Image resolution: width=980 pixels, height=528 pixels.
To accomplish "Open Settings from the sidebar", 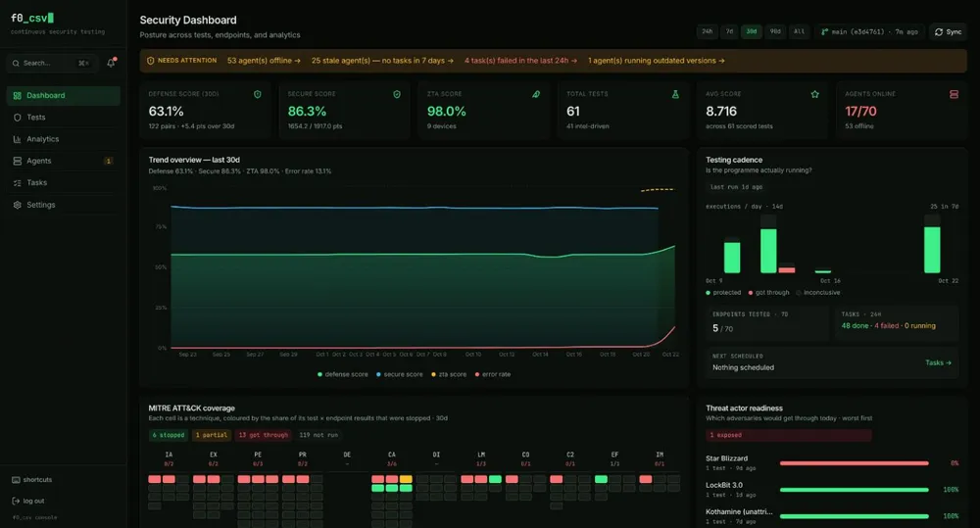I will tap(63, 205).
